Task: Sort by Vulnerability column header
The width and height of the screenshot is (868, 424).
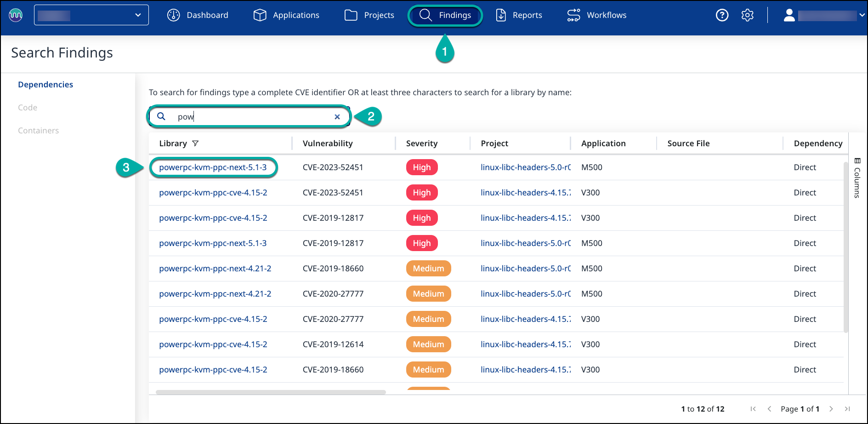Action: pyautogui.click(x=328, y=143)
